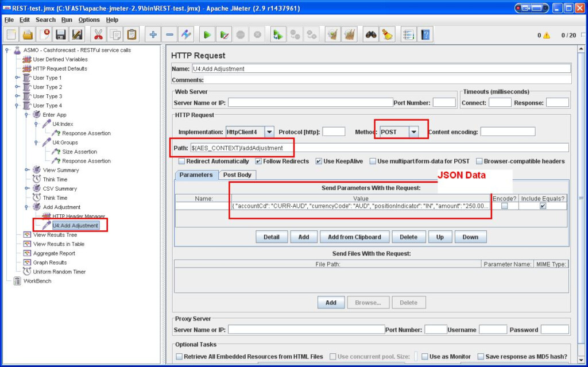Click the Add from Clipboard button
588x367 pixels.
coord(354,237)
